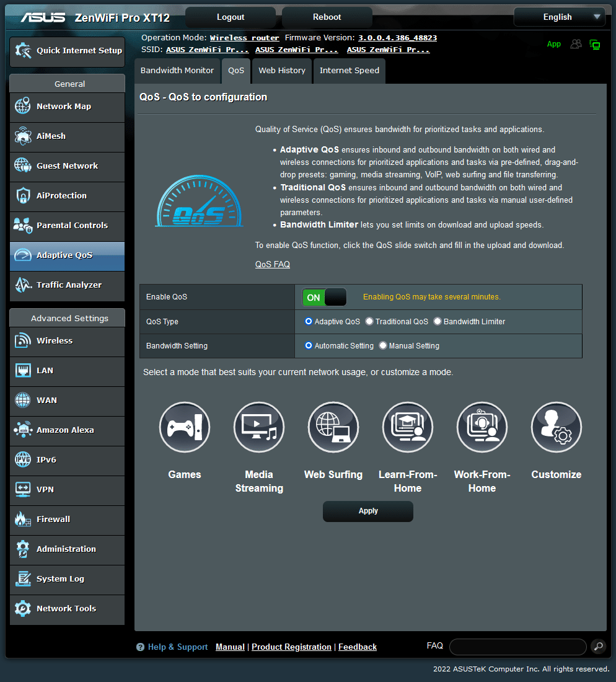The width and height of the screenshot is (616, 682).
Task: Click the Firewall flame icon
Action: coord(22,520)
